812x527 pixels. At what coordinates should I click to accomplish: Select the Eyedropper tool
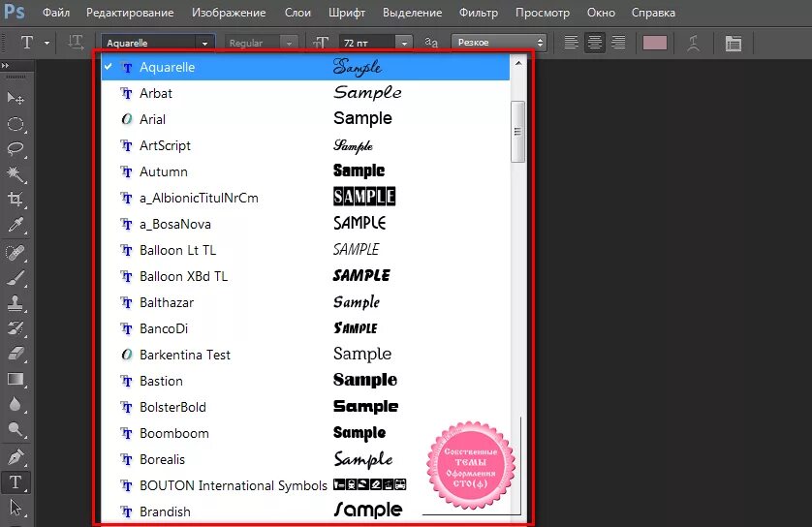(x=16, y=225)
